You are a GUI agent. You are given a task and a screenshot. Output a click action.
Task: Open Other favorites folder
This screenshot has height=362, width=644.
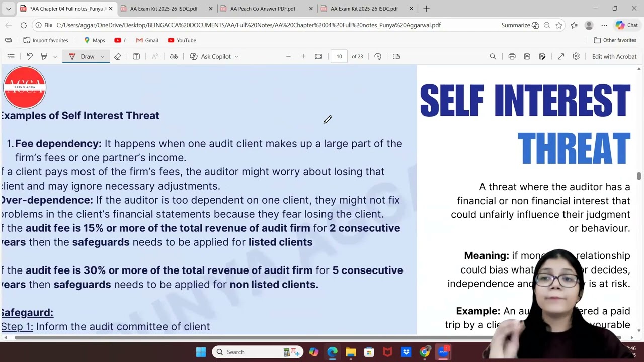point(615,40)
